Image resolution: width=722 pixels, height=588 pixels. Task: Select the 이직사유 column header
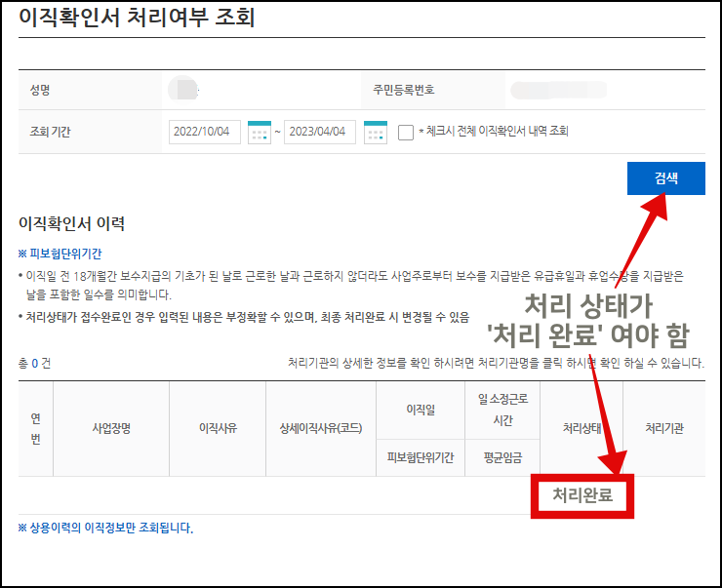(x=218, y=428)
